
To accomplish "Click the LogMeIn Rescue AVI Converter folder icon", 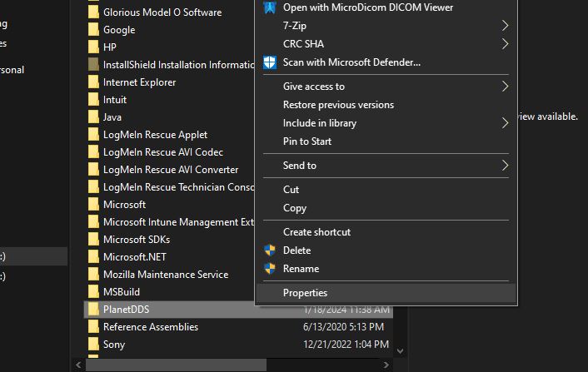I will click(93, 170).
